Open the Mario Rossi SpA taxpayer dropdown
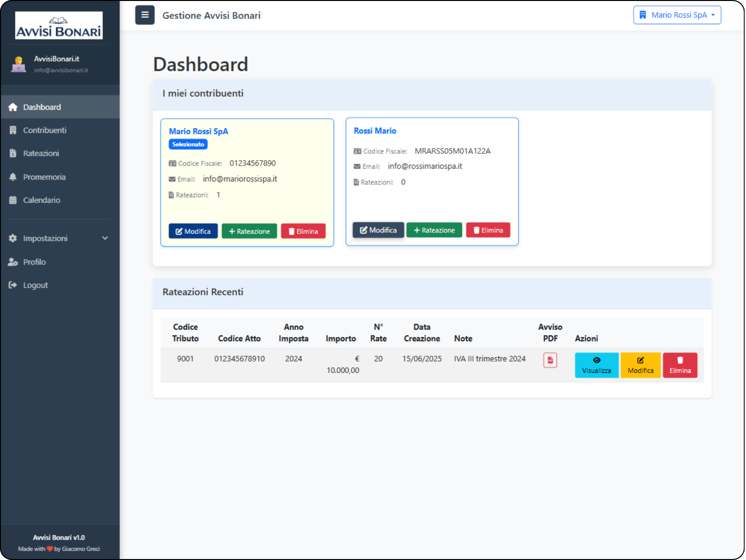 677,15
